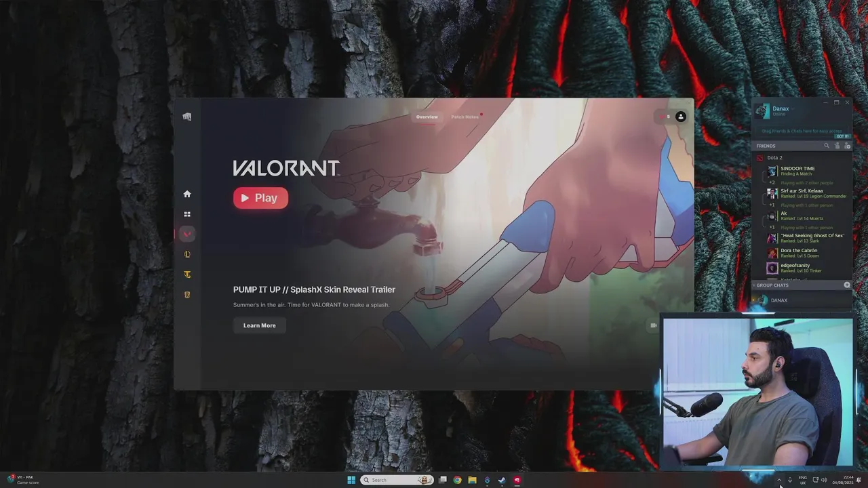
Task: Click the Riot Games fist logo
Action: [x=187, y=117]
